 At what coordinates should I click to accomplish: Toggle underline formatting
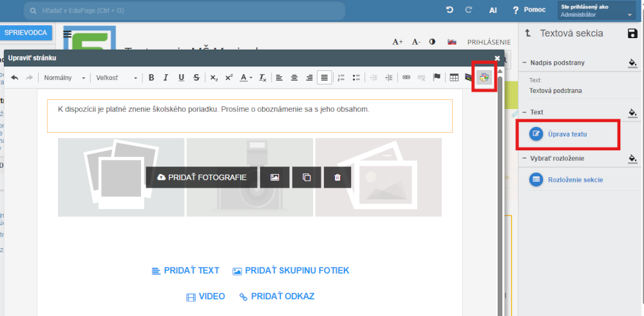click(181, 78)
